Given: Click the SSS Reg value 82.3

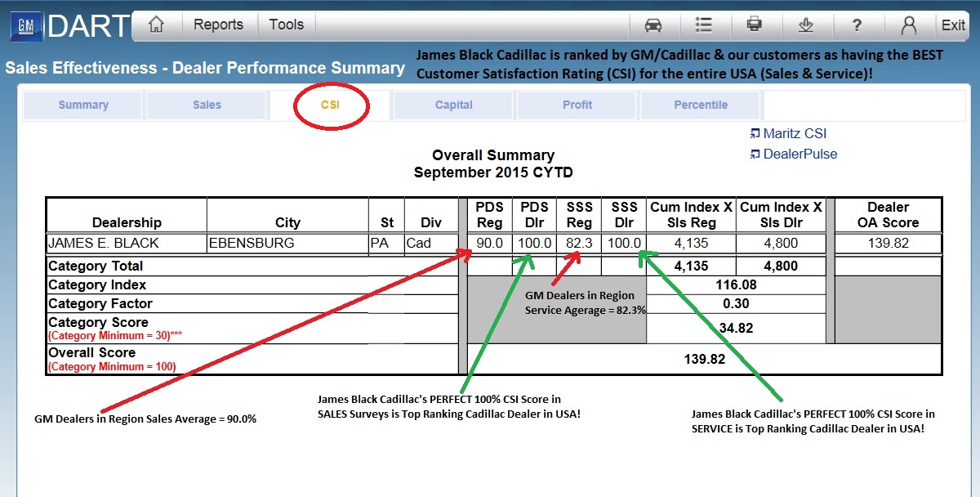Looking at the screenshot, I should coord(579,244).
